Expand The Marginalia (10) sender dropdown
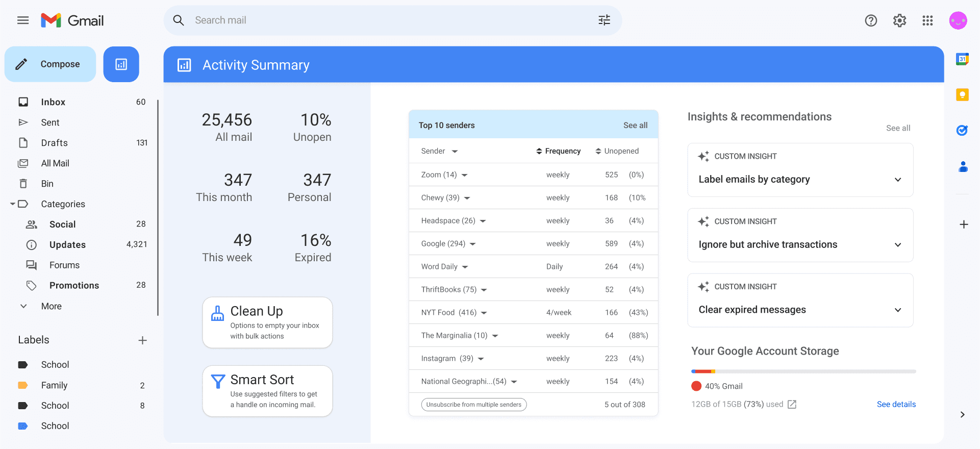Screen dimensions: 980x449 495,336
